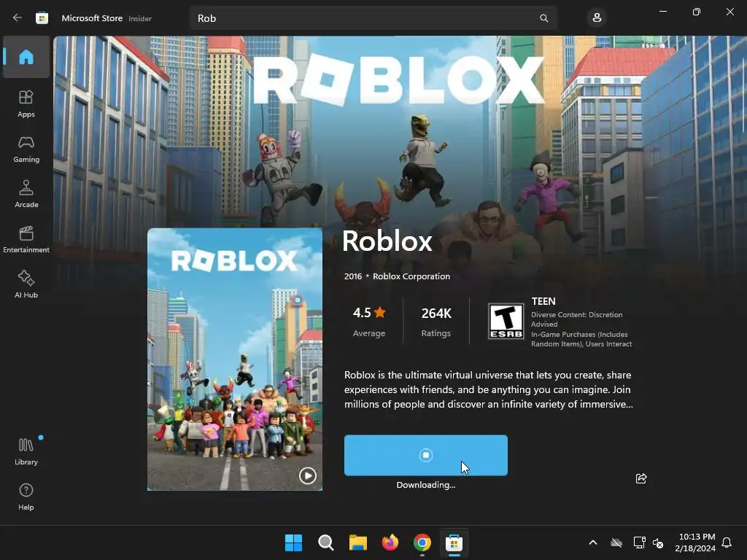This screenshot has width=747, height=560.
Task: Click the Roblox app title
Action: (x=387, y=241)
